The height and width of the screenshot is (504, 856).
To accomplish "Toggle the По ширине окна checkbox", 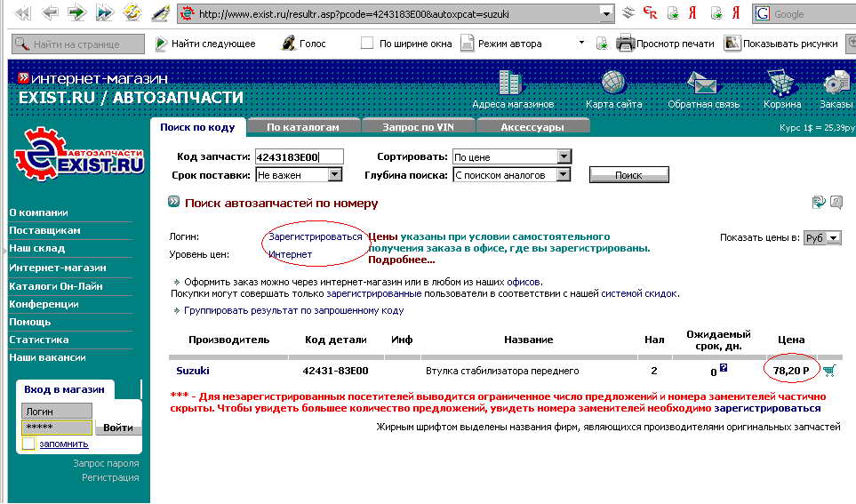I will click(367, 44).
